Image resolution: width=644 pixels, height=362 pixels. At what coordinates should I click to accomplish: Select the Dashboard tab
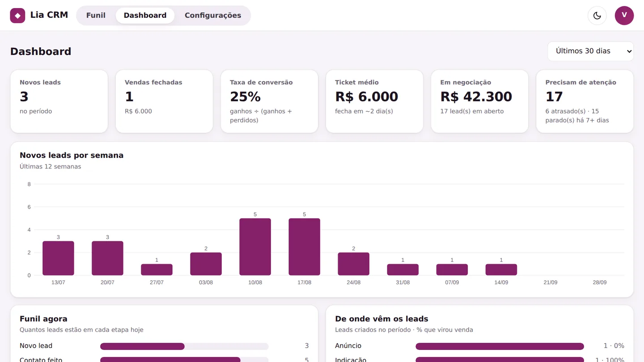145,16
